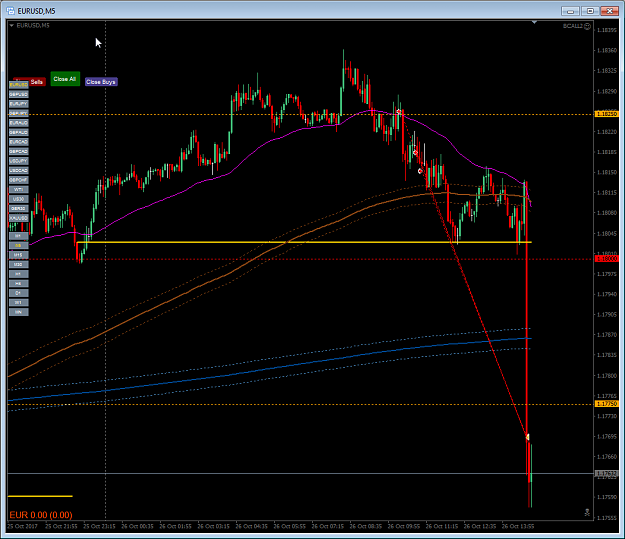625x539 pixels.
Task: Select the yellow horizontal support line
Action: [303, 242]
